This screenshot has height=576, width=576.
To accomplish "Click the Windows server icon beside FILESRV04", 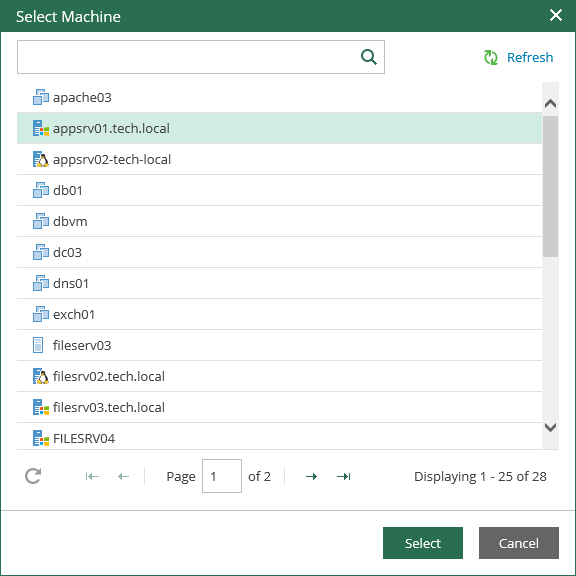I will coord(40,438).
